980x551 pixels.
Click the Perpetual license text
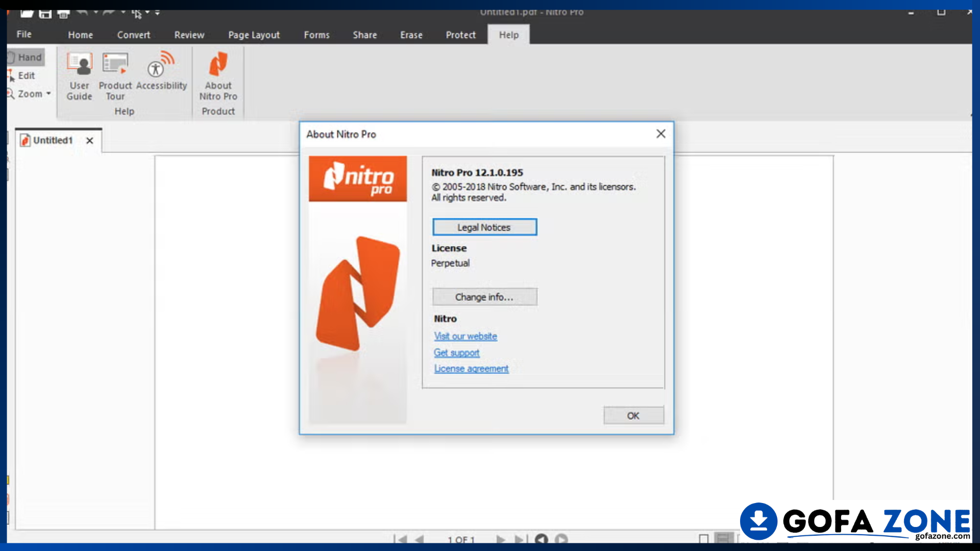pyautogui.click(x=450, y=263)
